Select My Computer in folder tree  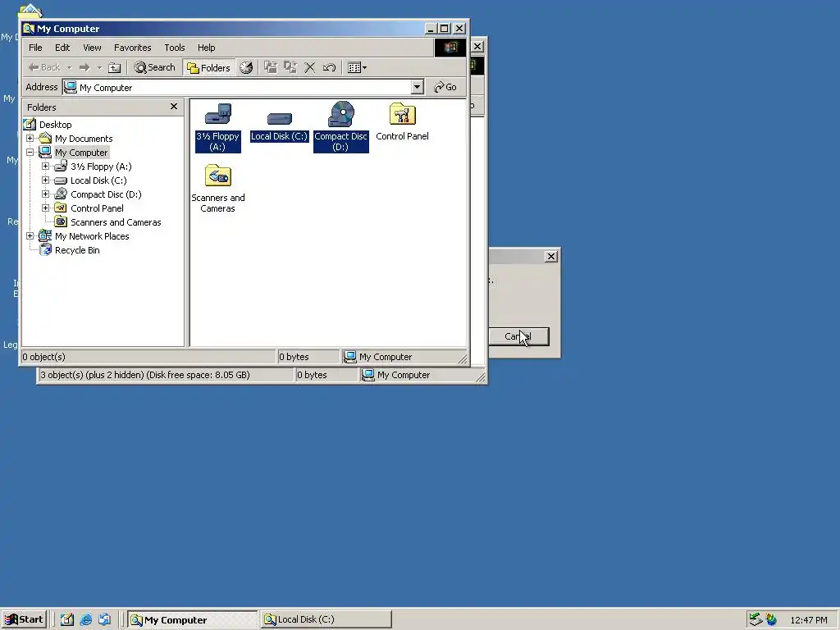coord(81,153)
